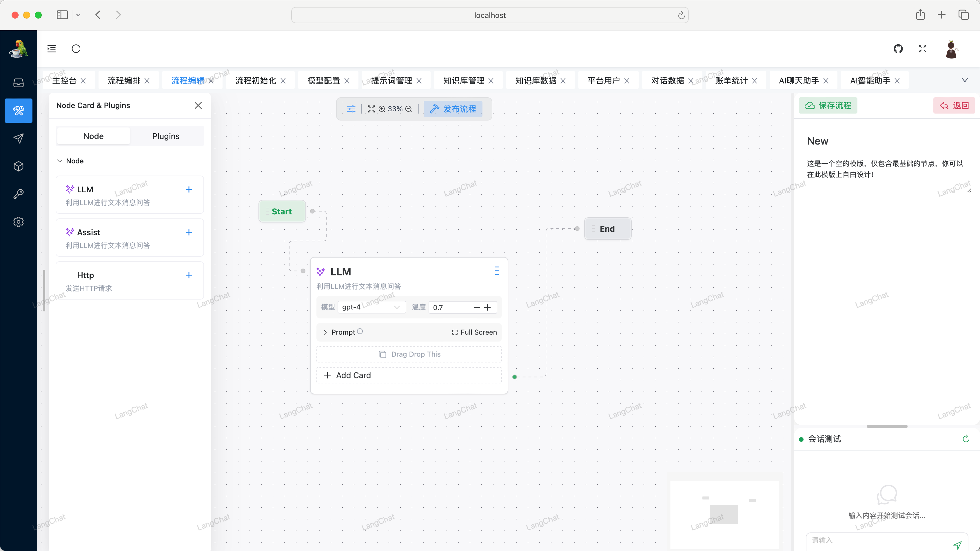
Task: Send test message with paper plane icon
Action: pyautogui.click(x=957, y=545)
